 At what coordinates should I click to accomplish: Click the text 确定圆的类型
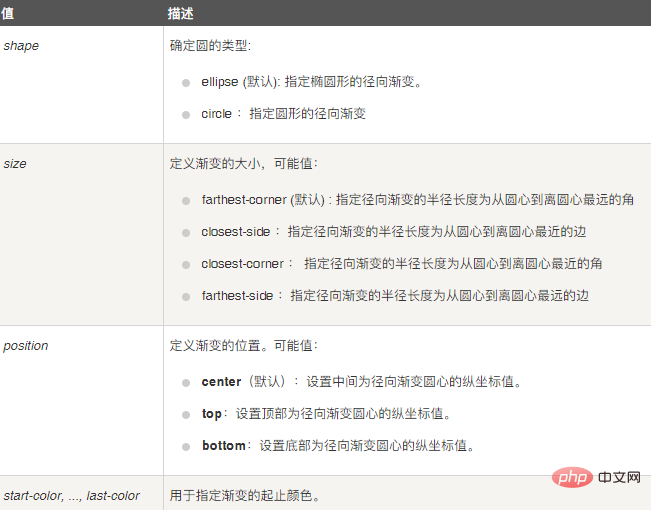pyautogui.click(x=210, y=46)
